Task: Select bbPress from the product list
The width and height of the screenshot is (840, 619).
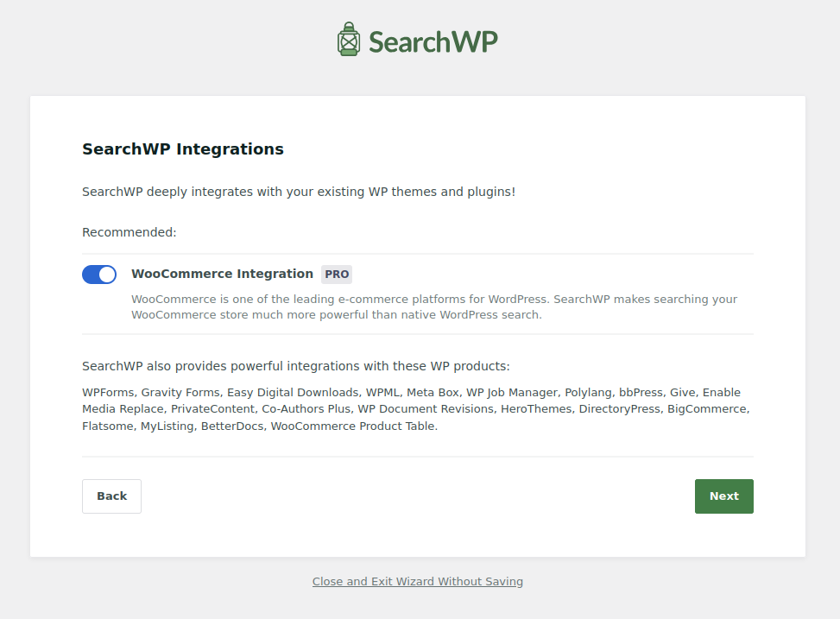Action: pyautogui.click(x=638, y=392)
